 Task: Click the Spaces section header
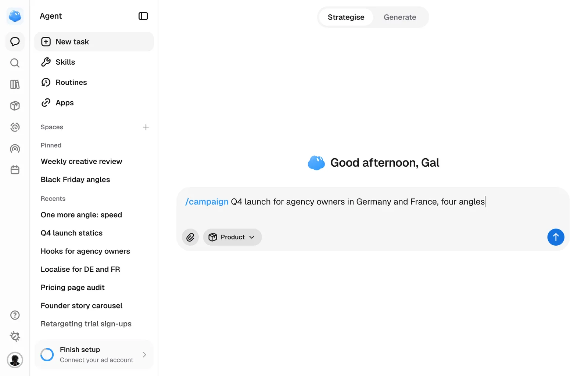[52, 127]
